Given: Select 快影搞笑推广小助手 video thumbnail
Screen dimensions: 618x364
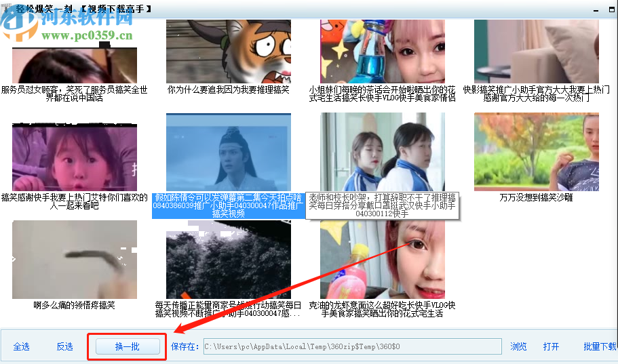Looking at the screenshot, I should coord(537,52).
